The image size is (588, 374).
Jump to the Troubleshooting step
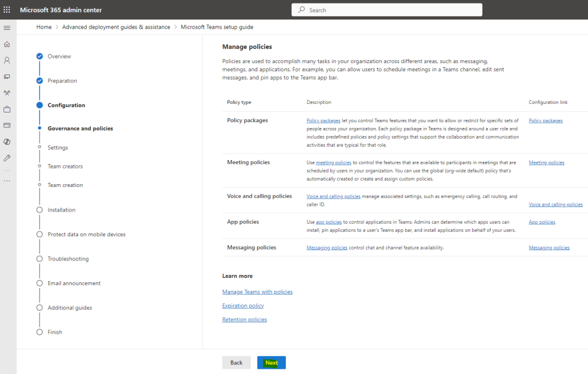pyautogui.click(x=68, y=259)
